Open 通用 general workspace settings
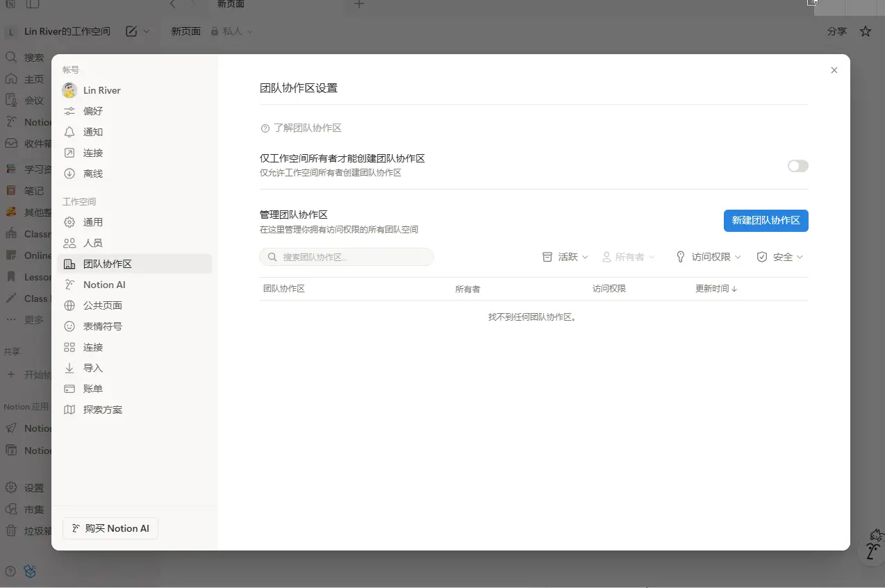 click(x=134, y=222)
